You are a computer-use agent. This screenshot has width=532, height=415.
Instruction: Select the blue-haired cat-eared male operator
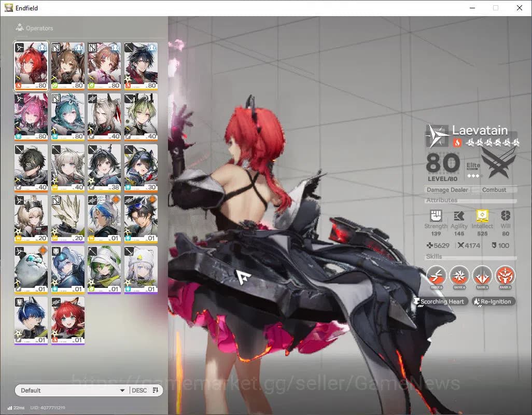pyautogui.click(x=31, y=320)
